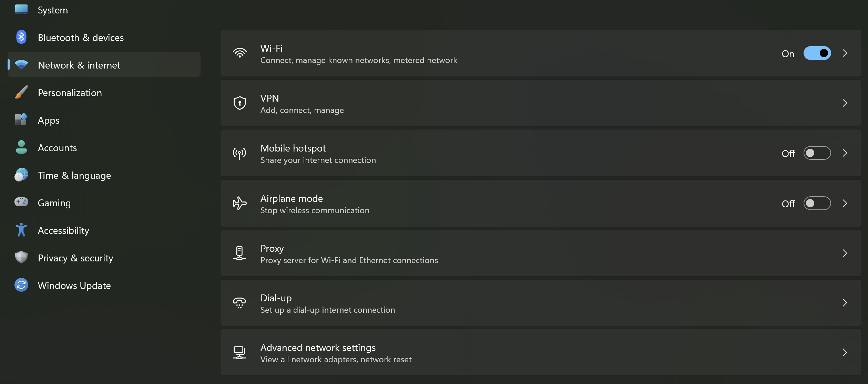The image size is (868, 384).
Task: Click the Wi-Fi icon in the Wi-Fi row
Action: pos(240,52)
